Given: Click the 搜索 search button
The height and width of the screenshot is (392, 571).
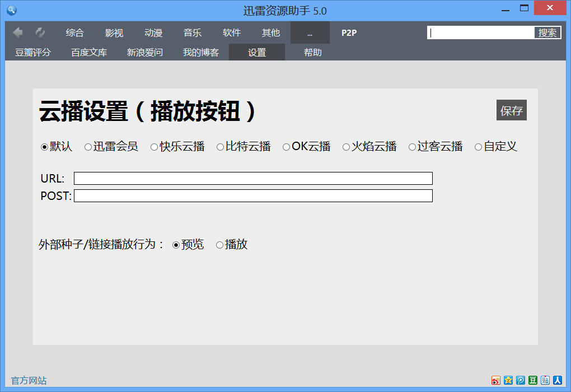Looking at the screenshot, I should tap(547, 33).
